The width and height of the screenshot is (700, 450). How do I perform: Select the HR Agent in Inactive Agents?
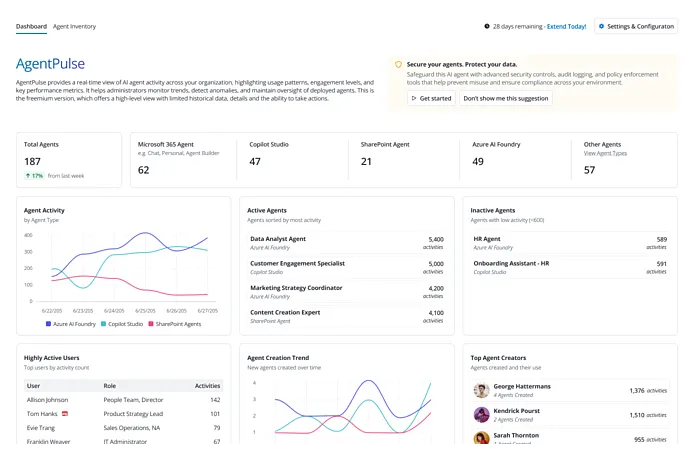coord(487,239)
